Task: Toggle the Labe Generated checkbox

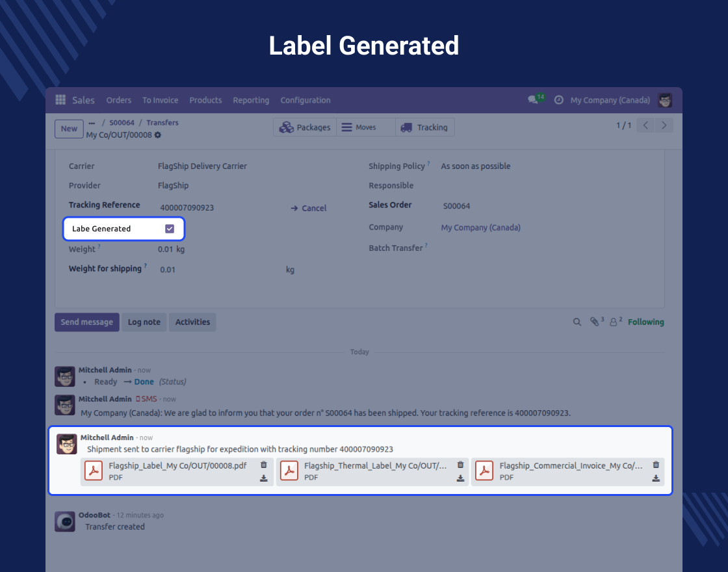Action: tap(170, 228)
